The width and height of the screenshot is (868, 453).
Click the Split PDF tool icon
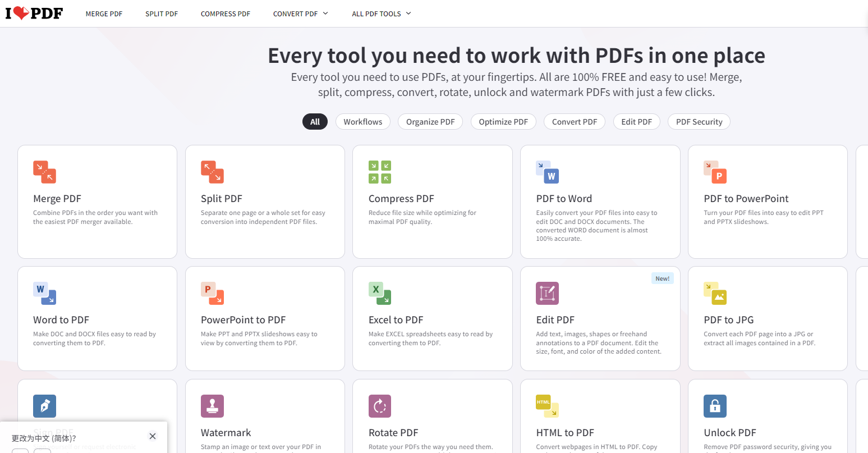pyautogui.click(x=212, y=172)
